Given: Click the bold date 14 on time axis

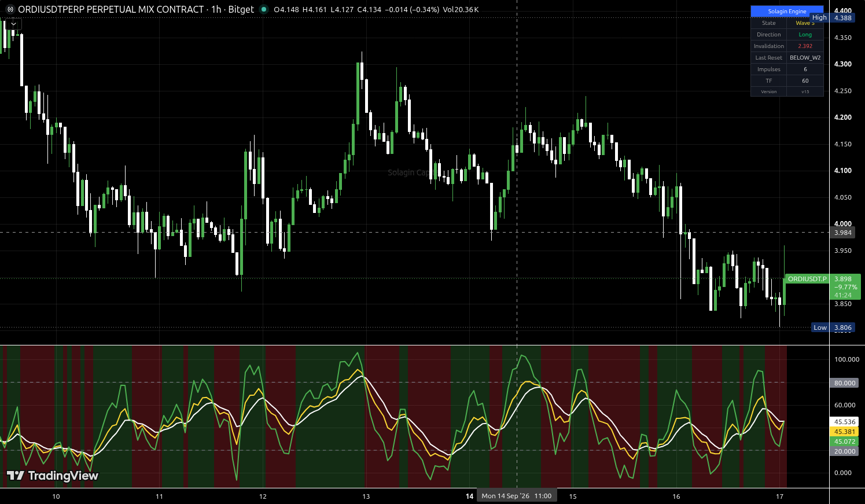Looking at the screenshot, I should [470, 496].
